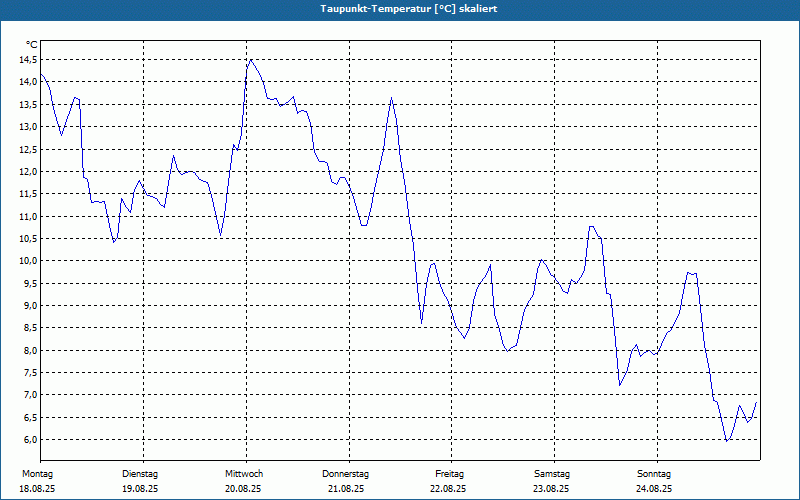Click the 8,5 y-axis label
The image size is (800, 500).
[31, 328]
